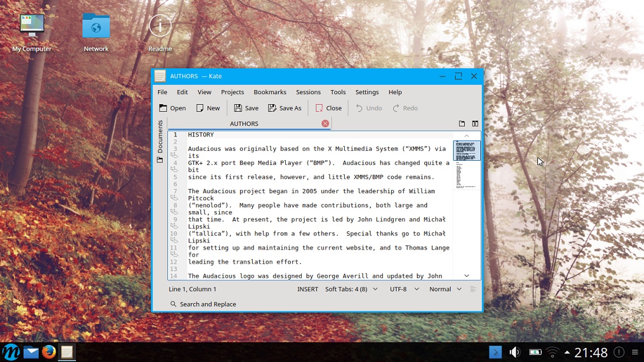
Task: Click line number 12 in the gutter
Action: [x=174, y=262]
